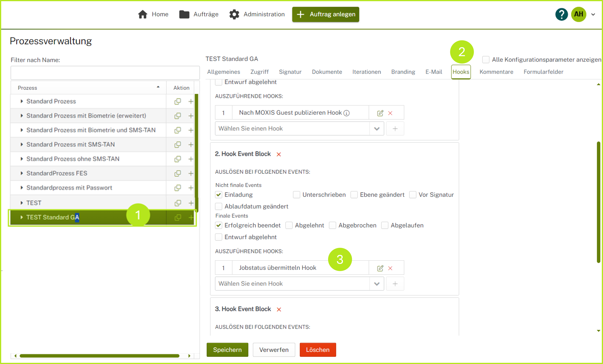The height and width of the screenshot is (364, 603).
Task: Click the red Löschen button
Action: (318, 350)
